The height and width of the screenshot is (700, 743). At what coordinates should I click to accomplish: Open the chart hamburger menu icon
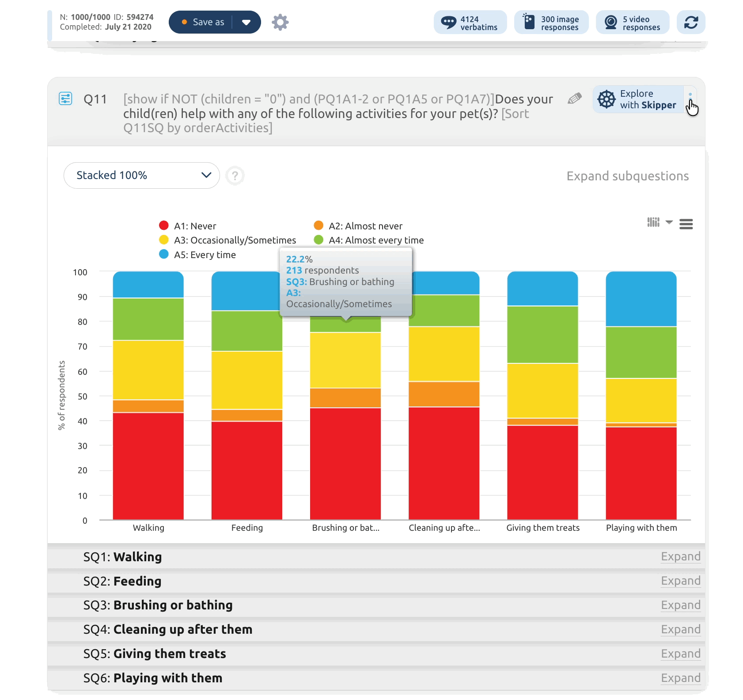click(x=686, y=224)
